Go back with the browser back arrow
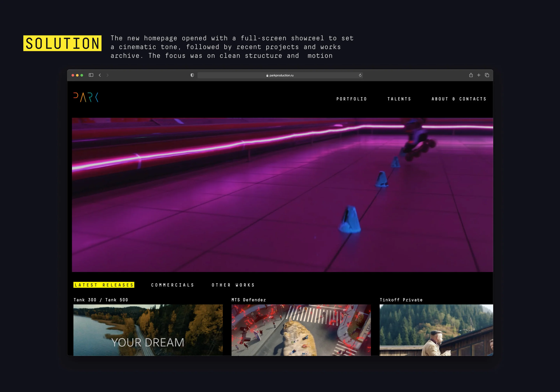 100,75
